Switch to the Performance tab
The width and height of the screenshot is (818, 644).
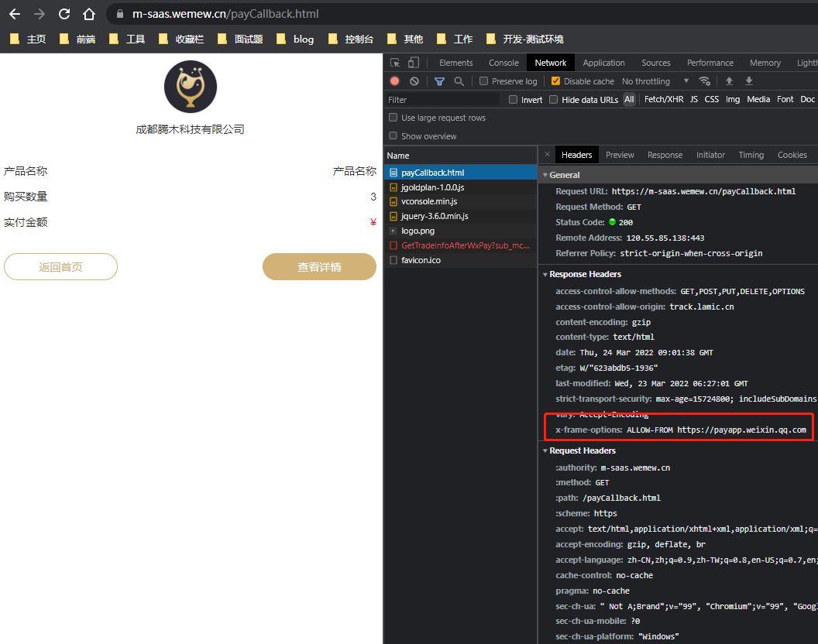(x=710, y=63)
